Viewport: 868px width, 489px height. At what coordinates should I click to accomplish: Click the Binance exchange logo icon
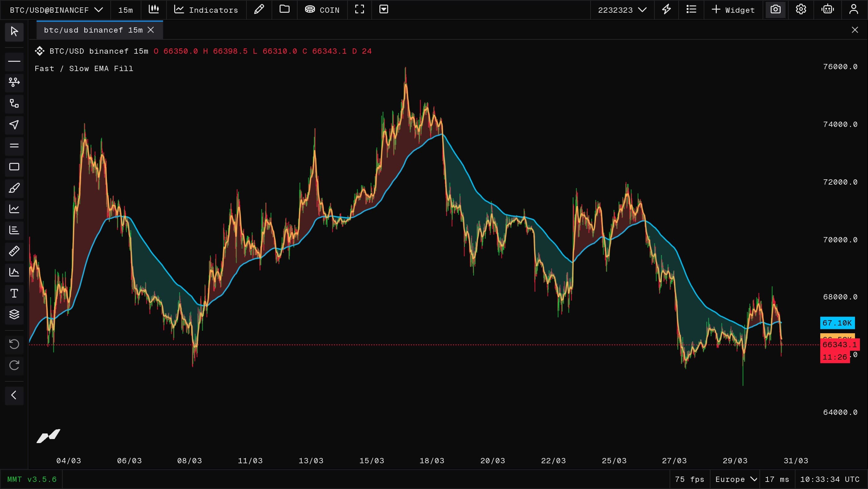coord(40,51)
